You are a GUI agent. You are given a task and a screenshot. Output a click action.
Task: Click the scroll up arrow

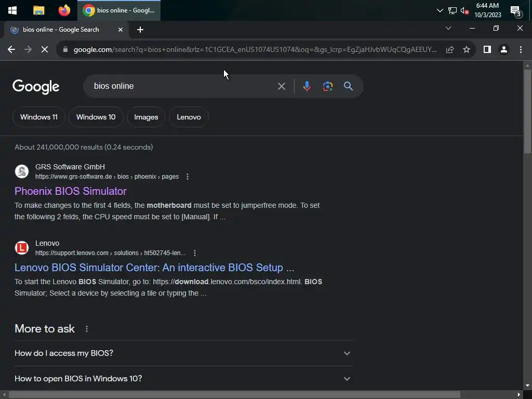pyautogui.click(x=527, y=65)
